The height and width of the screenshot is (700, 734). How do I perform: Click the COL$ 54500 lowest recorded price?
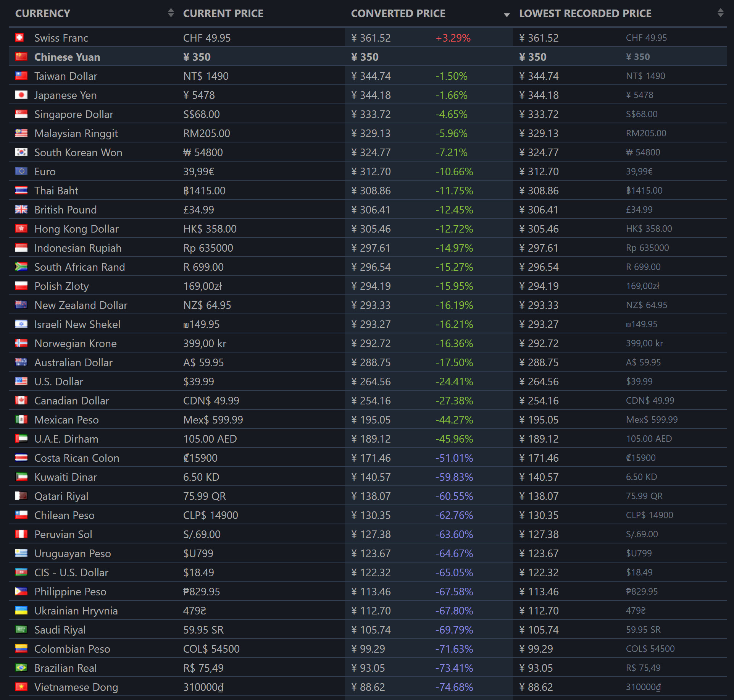pyautogui.click(x=650, y=649)
